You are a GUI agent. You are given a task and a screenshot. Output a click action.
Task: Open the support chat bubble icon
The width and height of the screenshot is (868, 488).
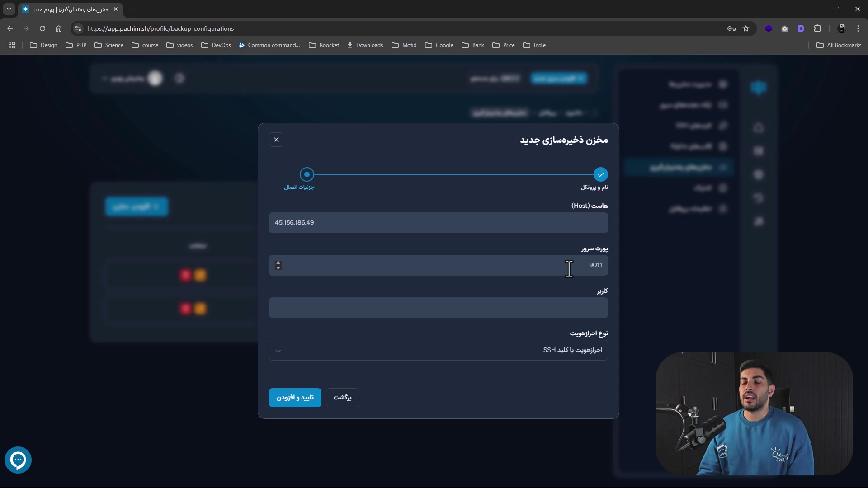point(18,460)
